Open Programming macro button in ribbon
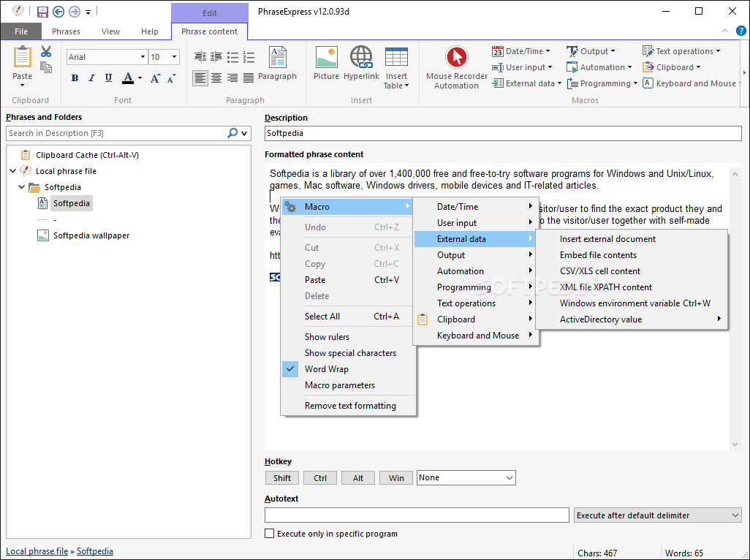 pyautogui.click(x=602, y=83)
